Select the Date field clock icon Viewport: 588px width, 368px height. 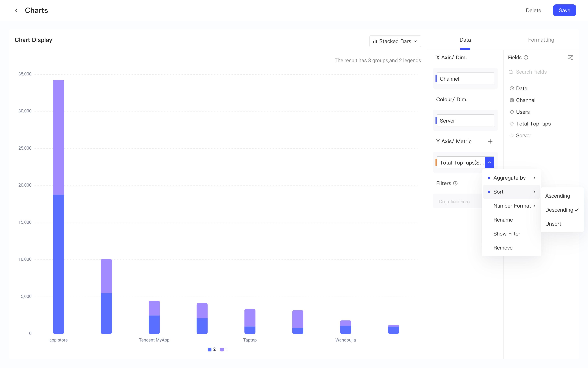pos(512,88)
